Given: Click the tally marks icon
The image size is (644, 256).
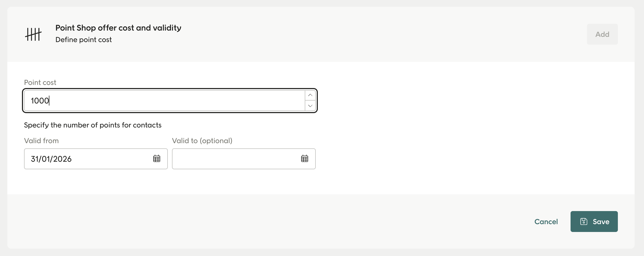Looking at the screenshot, I should point(33,34).
